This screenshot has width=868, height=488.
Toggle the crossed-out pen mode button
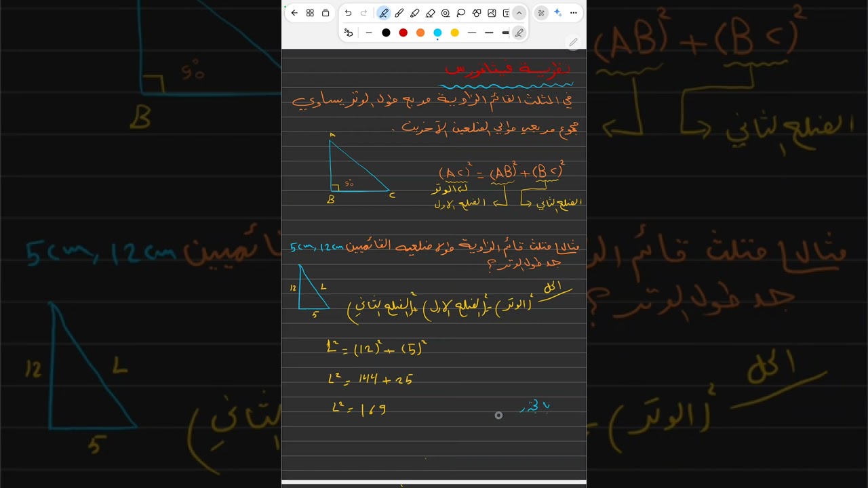(541, 13)
